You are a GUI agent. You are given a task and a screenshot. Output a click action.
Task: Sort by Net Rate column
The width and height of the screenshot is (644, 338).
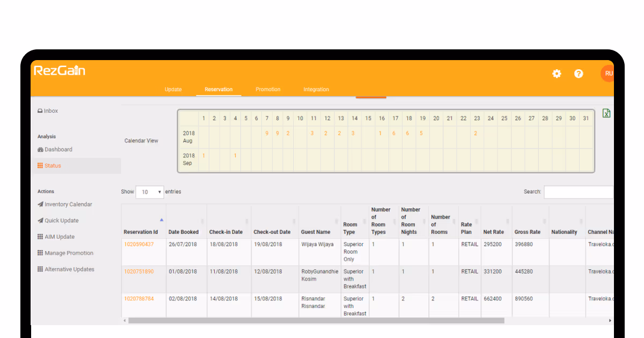click(496, 221)
